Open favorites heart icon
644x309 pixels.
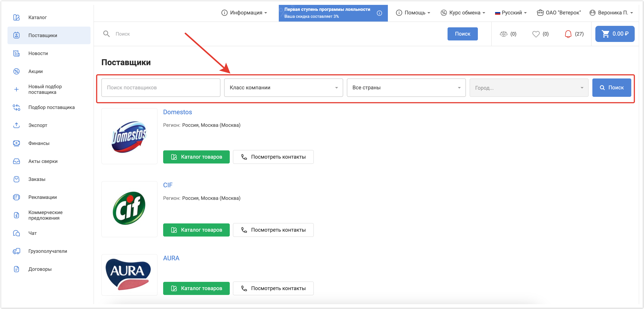tap(535, 34)
